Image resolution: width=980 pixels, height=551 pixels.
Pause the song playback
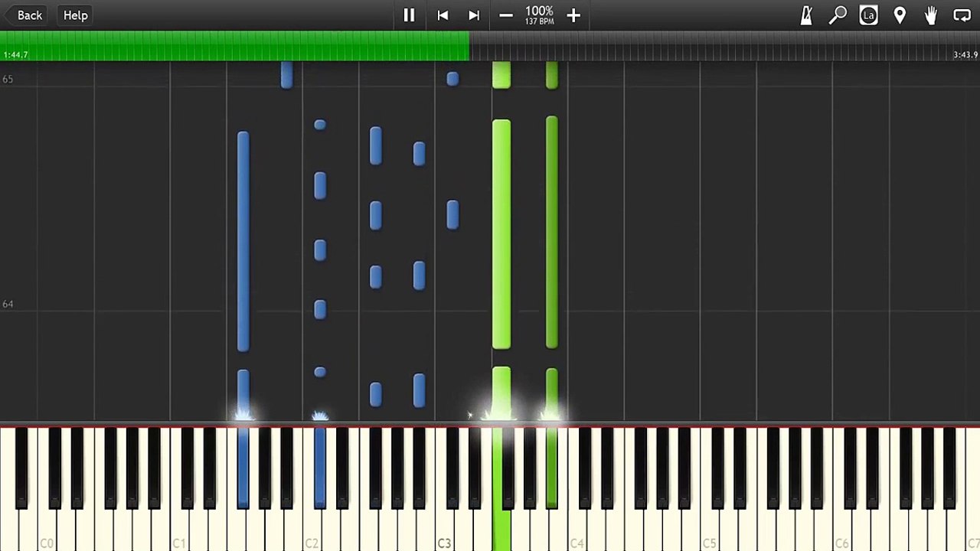point(409,15)
